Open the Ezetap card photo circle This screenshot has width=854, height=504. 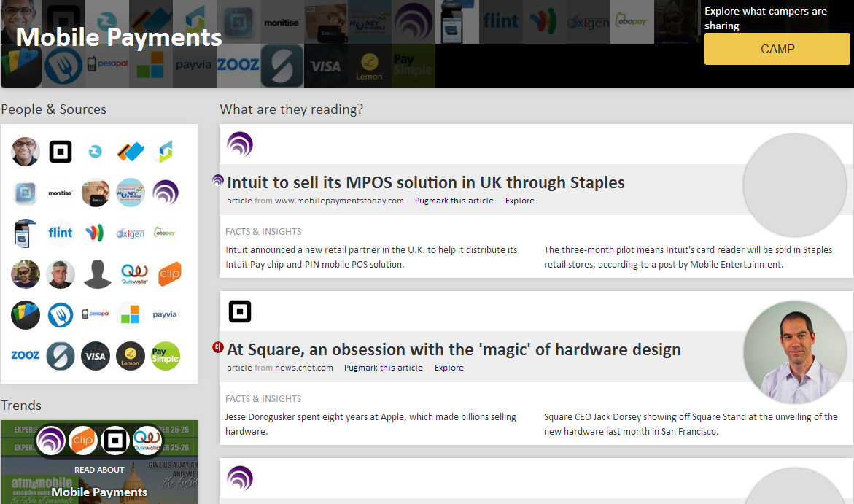[96, 193]
